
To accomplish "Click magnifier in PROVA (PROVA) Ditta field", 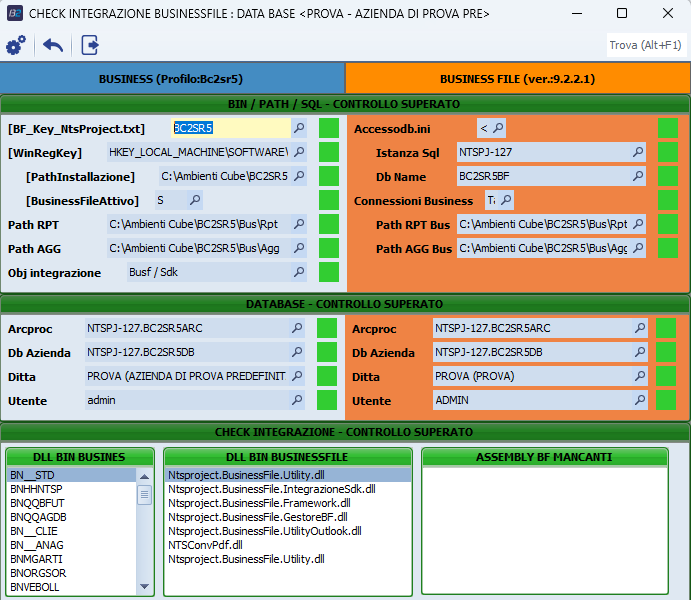I will [640, 376].
